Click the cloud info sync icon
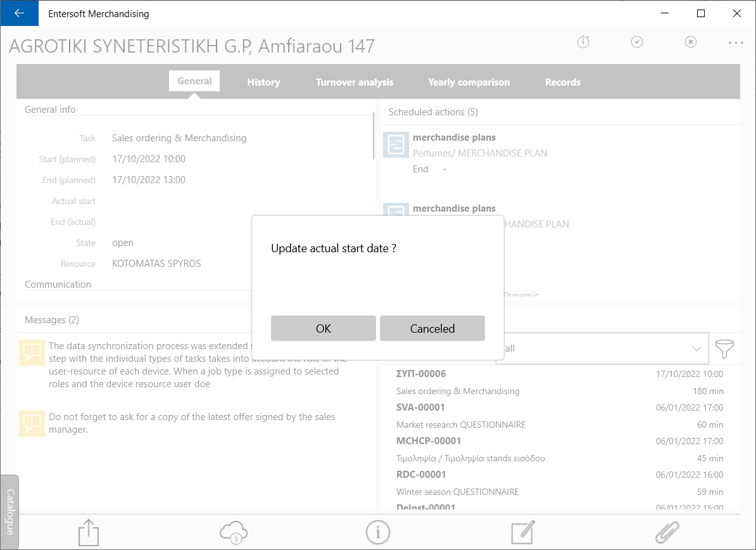This screenshot has width=756, height=550. coord(234,533)
